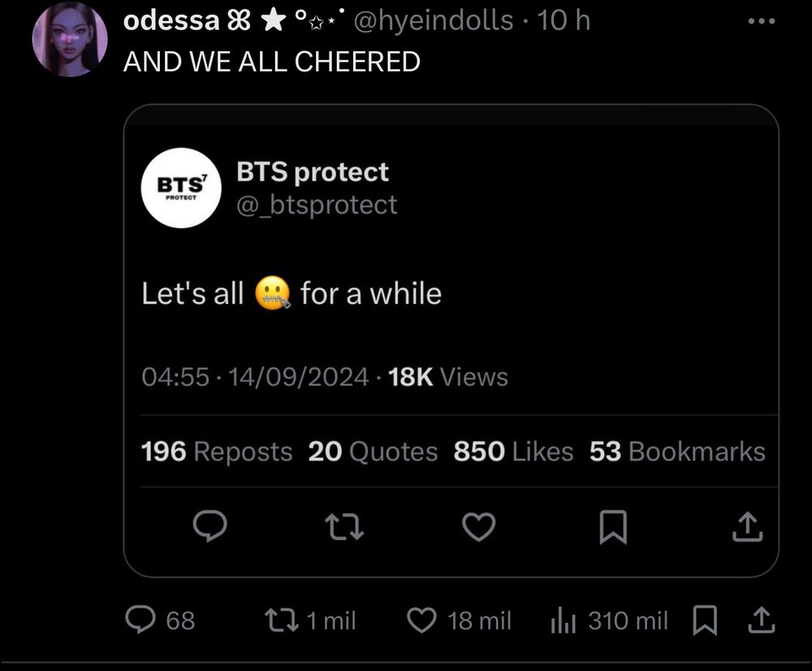This screenshot has width=812, height=671.
Task: Click the 10 h timestamp link
Action: coord(564,21)
